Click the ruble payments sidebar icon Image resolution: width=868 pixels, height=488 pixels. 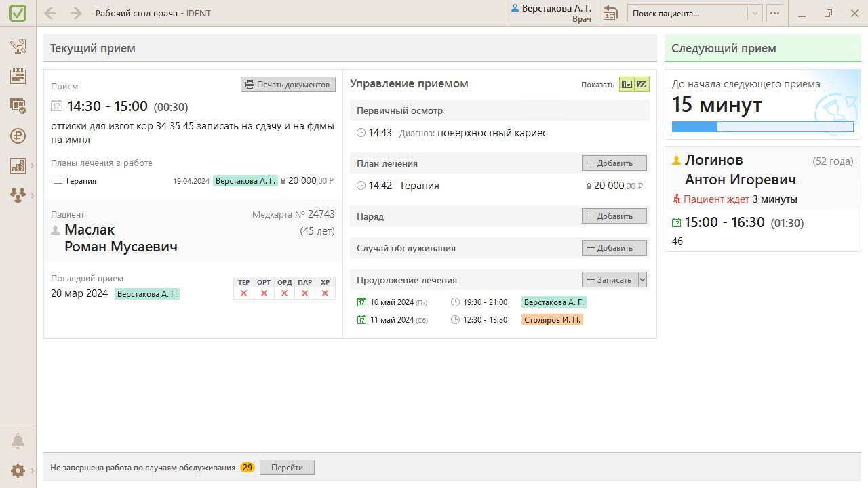pos(18,136)
